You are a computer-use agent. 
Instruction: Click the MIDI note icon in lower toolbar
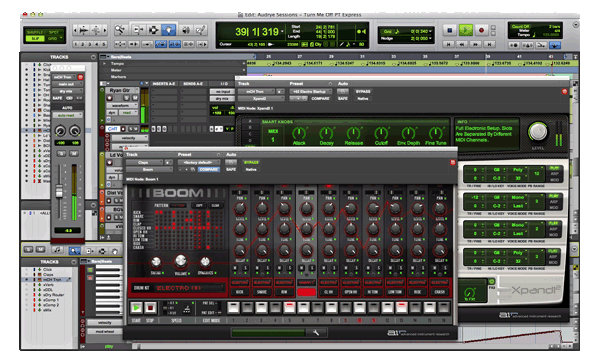(57, 250)
